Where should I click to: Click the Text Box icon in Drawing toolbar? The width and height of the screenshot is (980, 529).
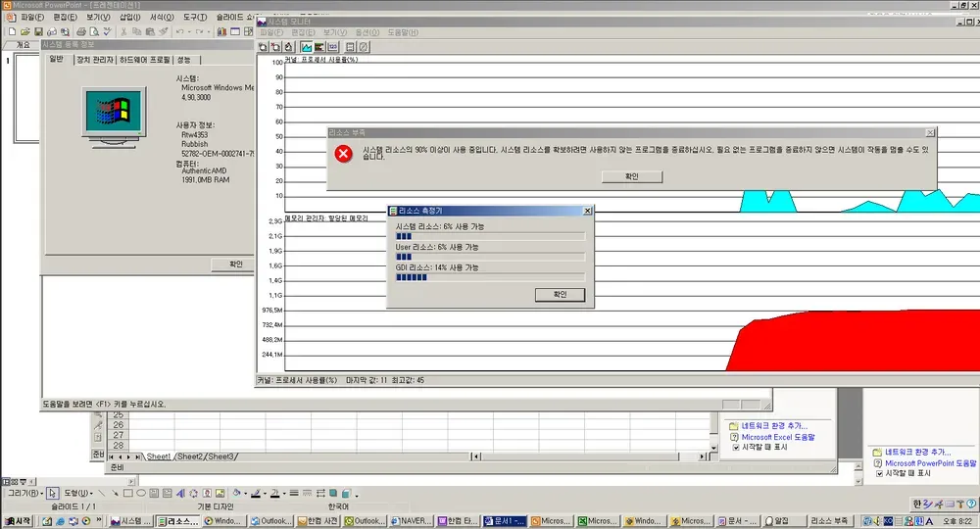(154, 494)
